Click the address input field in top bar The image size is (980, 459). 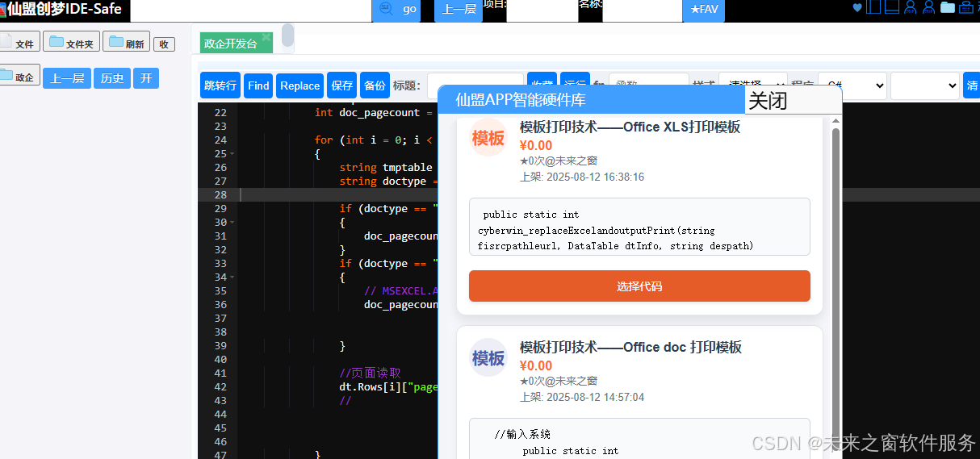tap(250, 10)
